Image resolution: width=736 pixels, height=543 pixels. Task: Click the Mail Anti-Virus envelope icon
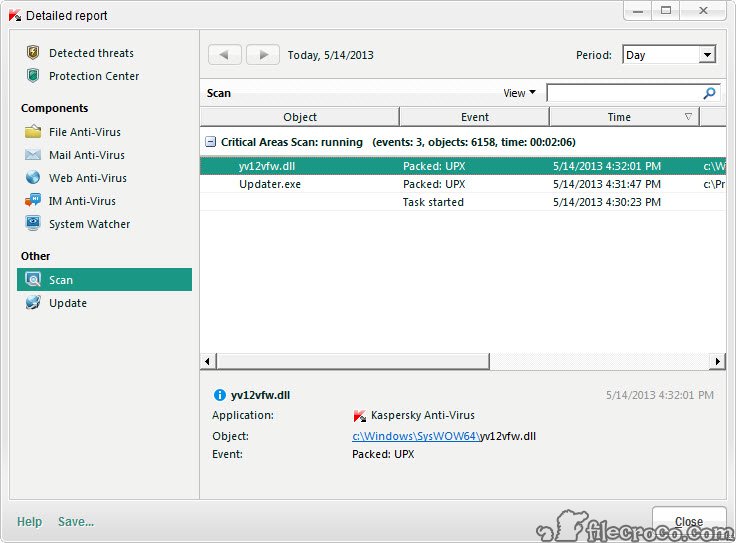point(33,155)
